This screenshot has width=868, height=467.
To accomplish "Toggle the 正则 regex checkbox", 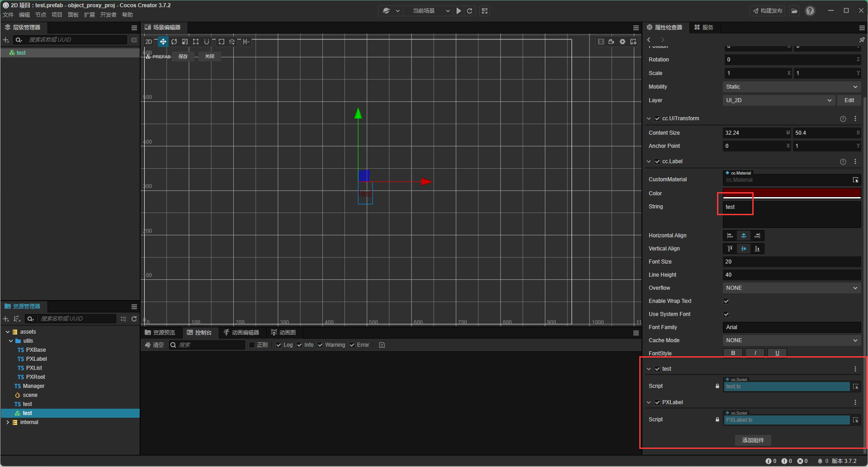I will click(252, 345).
